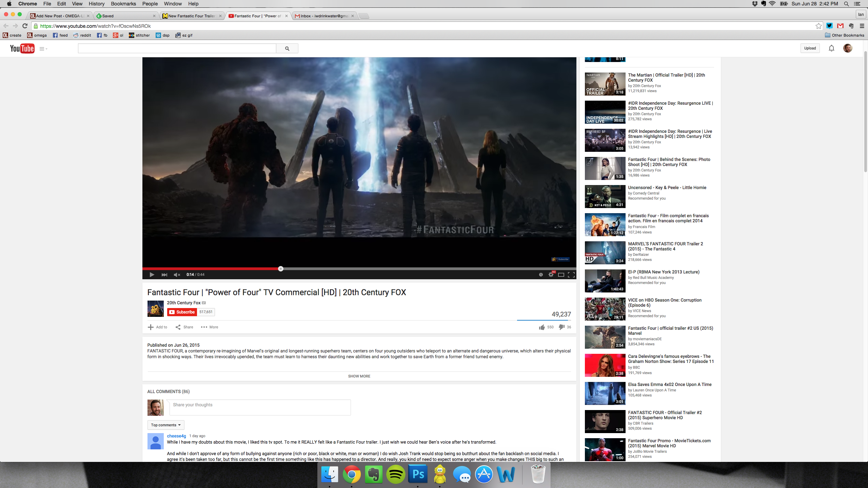Screen dimensions: 868x488
Task: Open The Martian Official Trailer thumbnail
Action: pos(605,84)
